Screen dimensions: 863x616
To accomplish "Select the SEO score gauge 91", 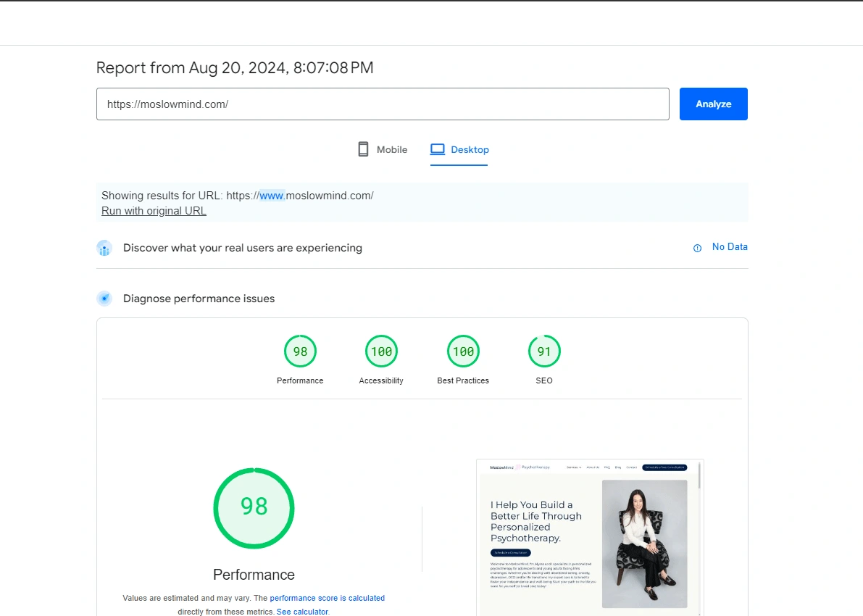I will (544, 351).
